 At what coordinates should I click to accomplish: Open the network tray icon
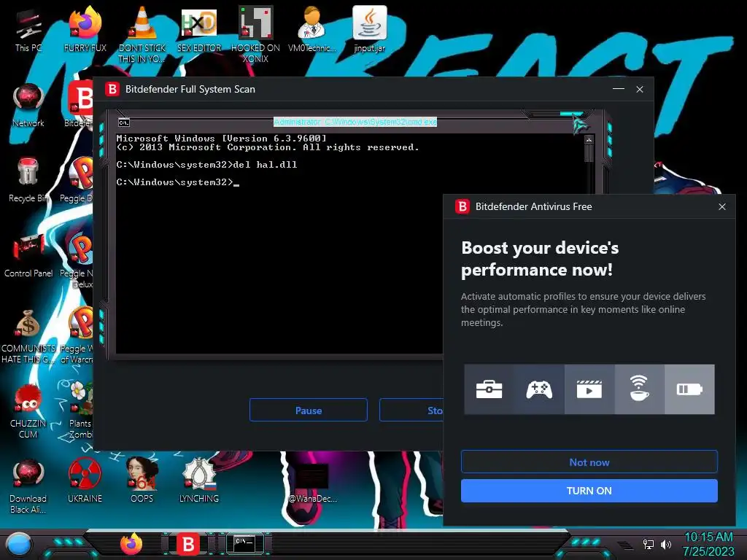(x=649, y=544)
